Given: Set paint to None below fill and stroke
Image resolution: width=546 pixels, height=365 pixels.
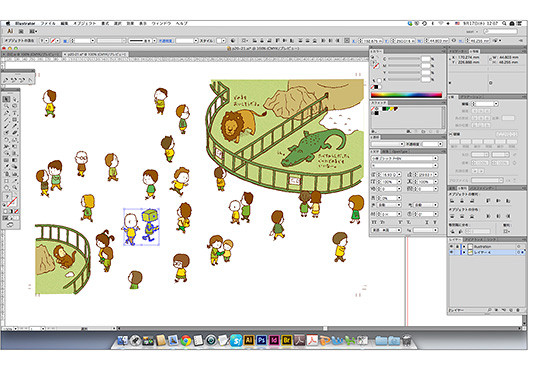Looking at the screenshot, I should pos(17,211).
